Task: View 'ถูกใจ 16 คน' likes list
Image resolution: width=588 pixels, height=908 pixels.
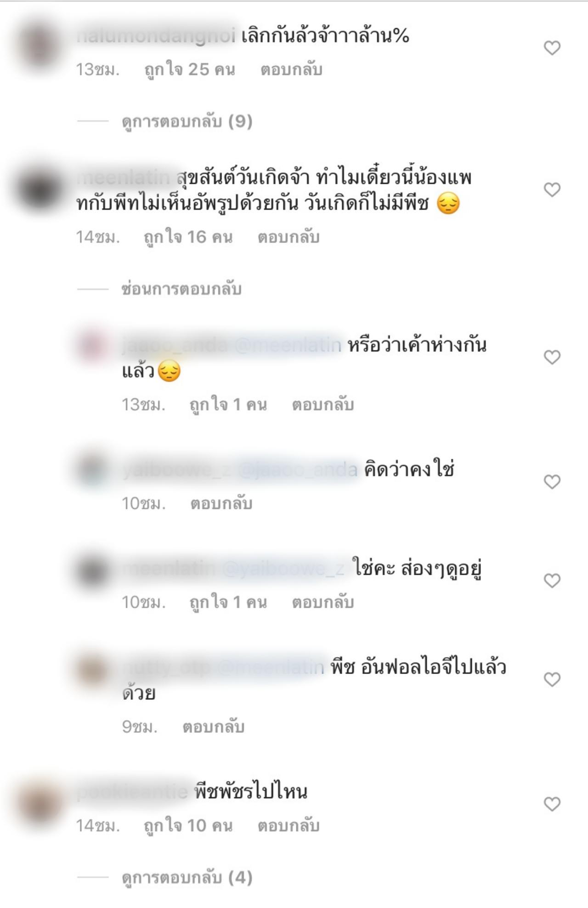Action: point(188,237)
